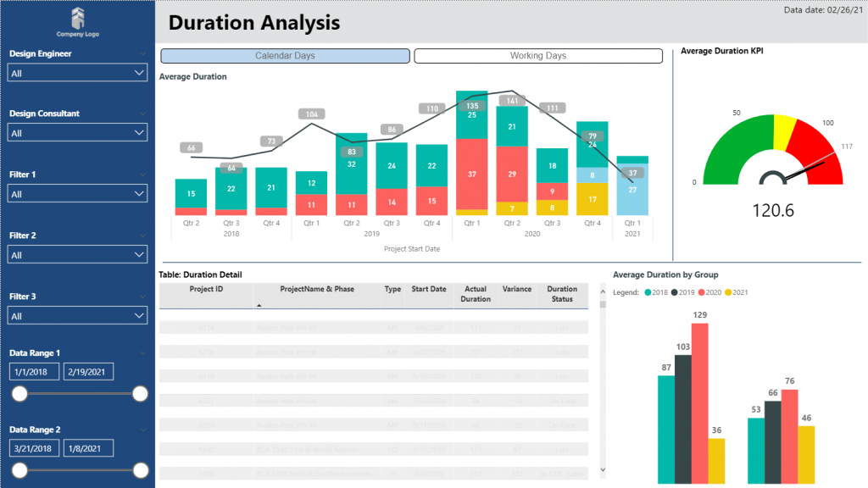Switch to the Calendar Days view
The height and width of the screenshot is (488, 868).
pos(285,55)
